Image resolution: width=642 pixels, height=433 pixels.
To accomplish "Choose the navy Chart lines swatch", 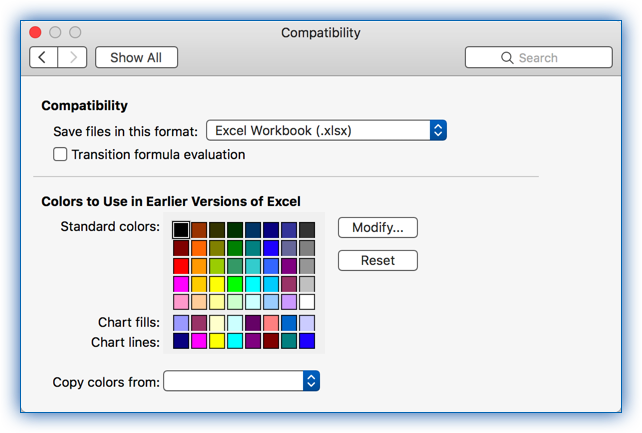I will tap(181, 341).
